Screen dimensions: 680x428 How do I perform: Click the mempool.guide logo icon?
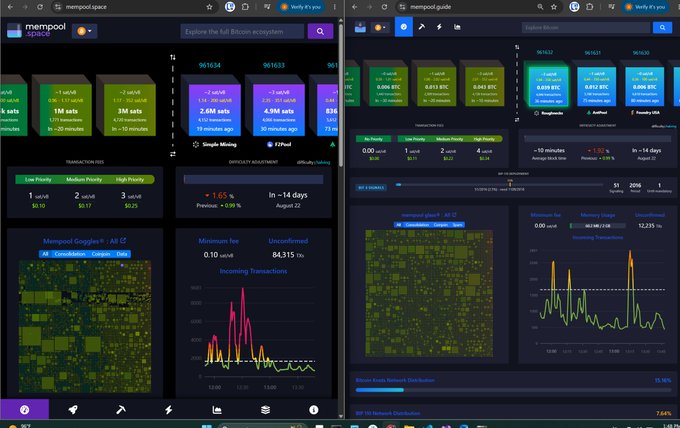pos(360,27)
